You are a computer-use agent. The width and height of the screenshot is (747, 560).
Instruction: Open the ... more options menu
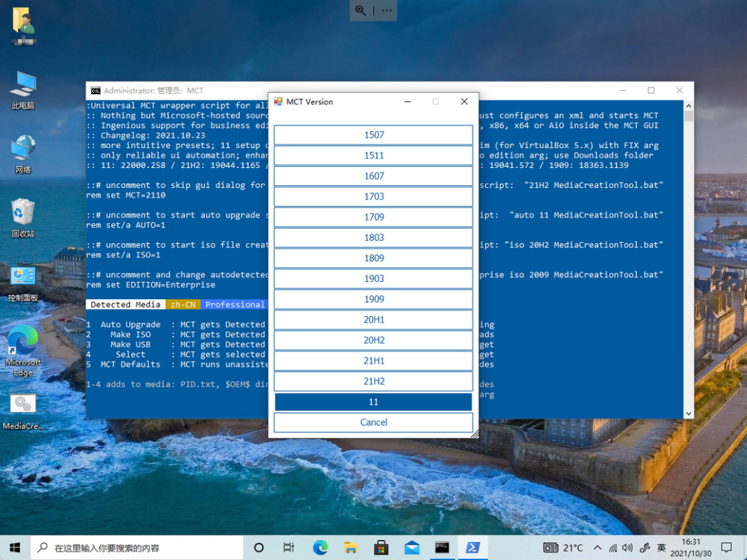click(387, 10)
